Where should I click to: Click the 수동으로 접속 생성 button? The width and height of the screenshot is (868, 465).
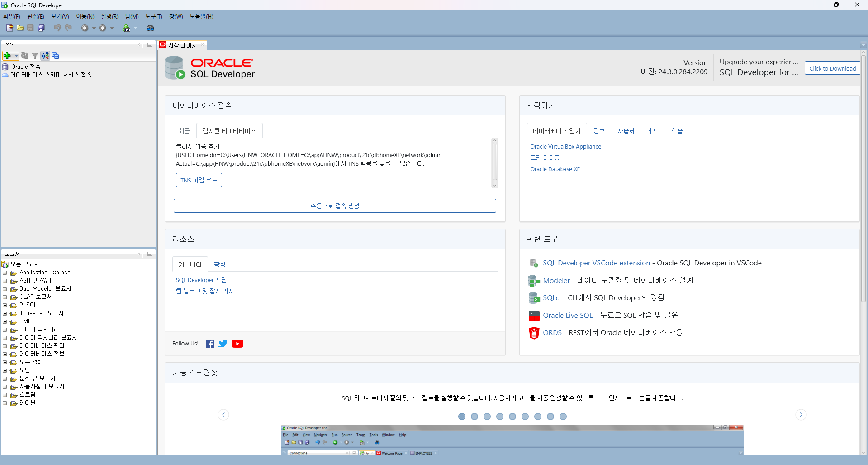(x=335, y=206)
